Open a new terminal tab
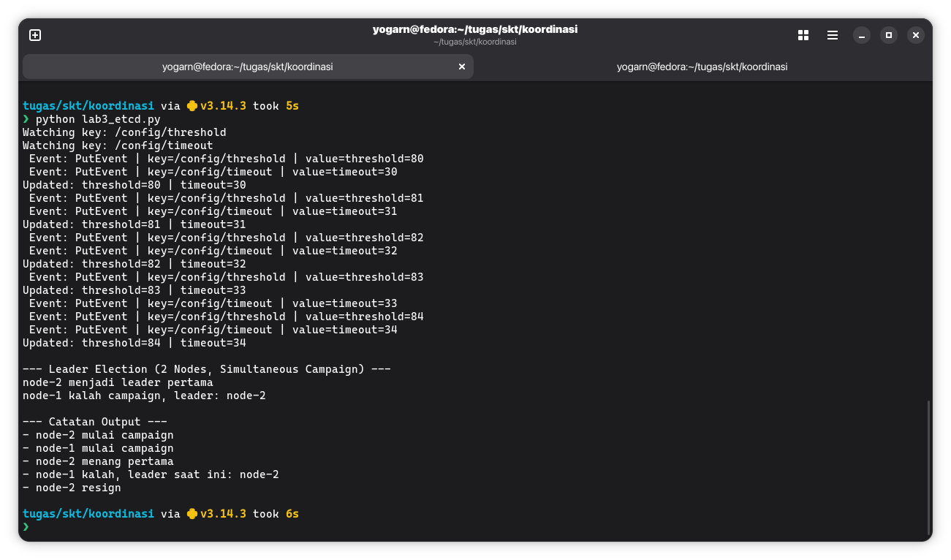 [35, 35]
